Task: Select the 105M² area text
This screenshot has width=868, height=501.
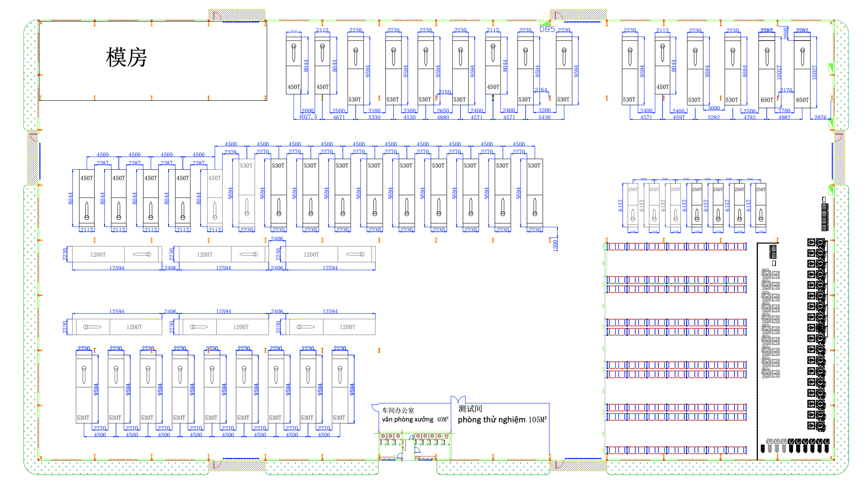Action: point(537,420)
